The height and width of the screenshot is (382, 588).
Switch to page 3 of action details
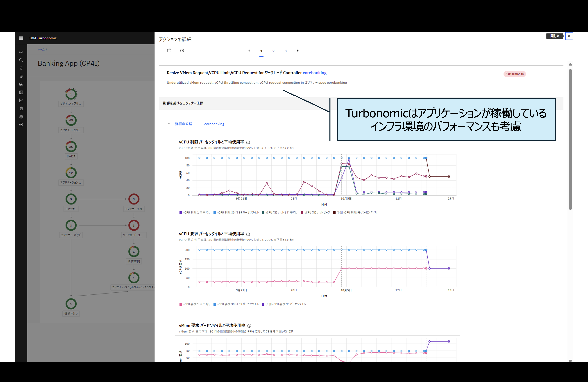pyautogui.click(x=286, y=51)
